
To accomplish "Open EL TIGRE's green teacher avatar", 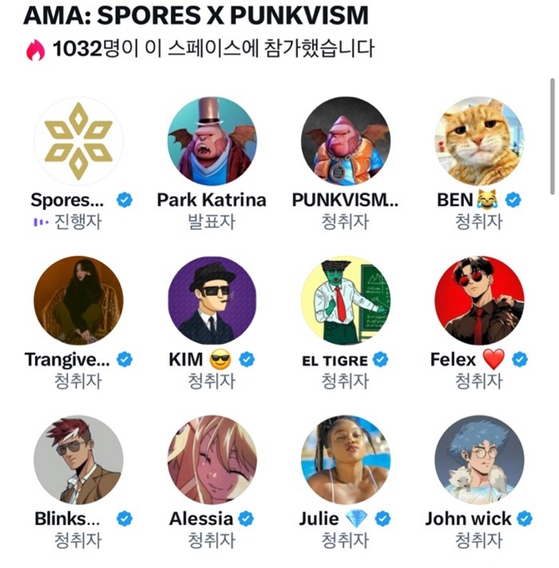I will click(x=346, y=301).
